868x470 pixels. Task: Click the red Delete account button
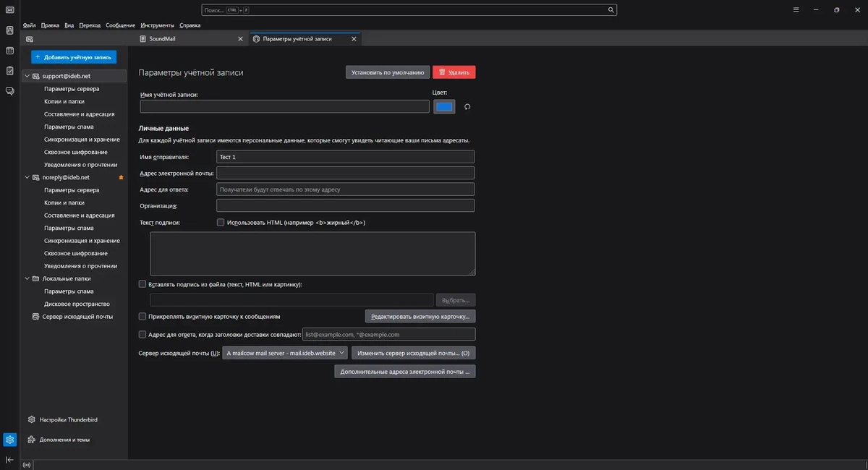pyautogui.click(x=454, y=72)
